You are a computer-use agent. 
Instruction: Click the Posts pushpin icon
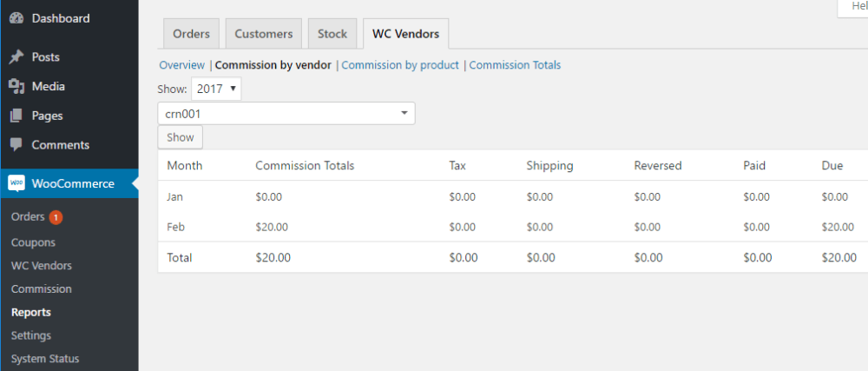pyautogui.click(x=16, y=57)
